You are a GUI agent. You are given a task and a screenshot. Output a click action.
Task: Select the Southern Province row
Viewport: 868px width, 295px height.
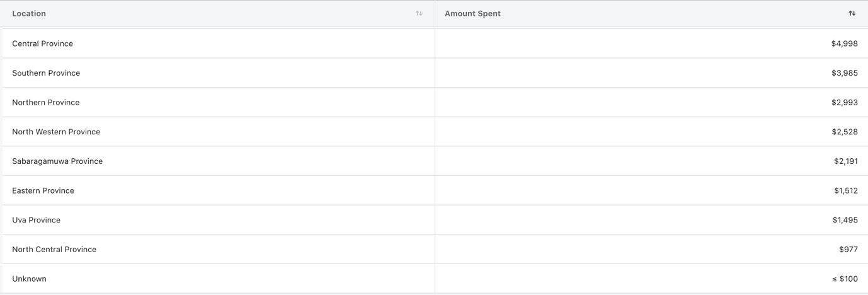(435, 73)
